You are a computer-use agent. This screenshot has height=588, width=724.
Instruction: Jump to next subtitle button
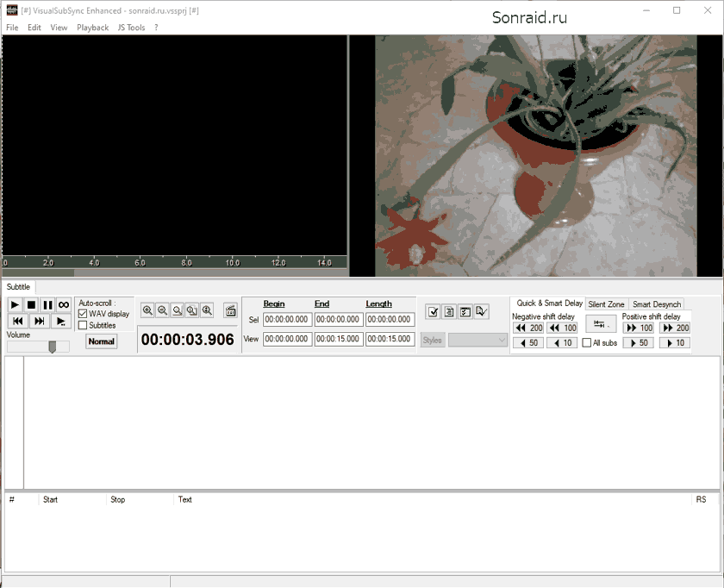pyautogui.click(x=40, y=321)
